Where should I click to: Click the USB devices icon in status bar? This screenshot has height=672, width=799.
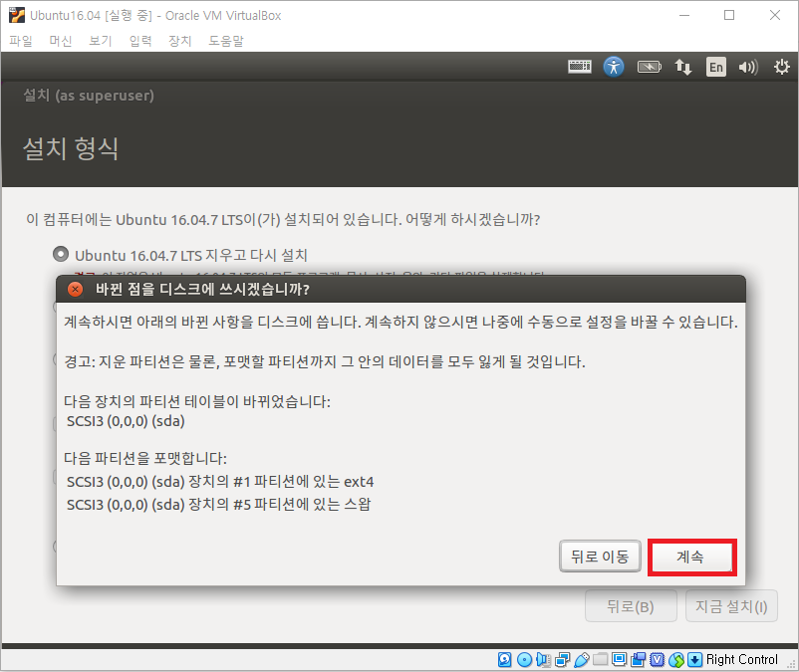[582, 660]
